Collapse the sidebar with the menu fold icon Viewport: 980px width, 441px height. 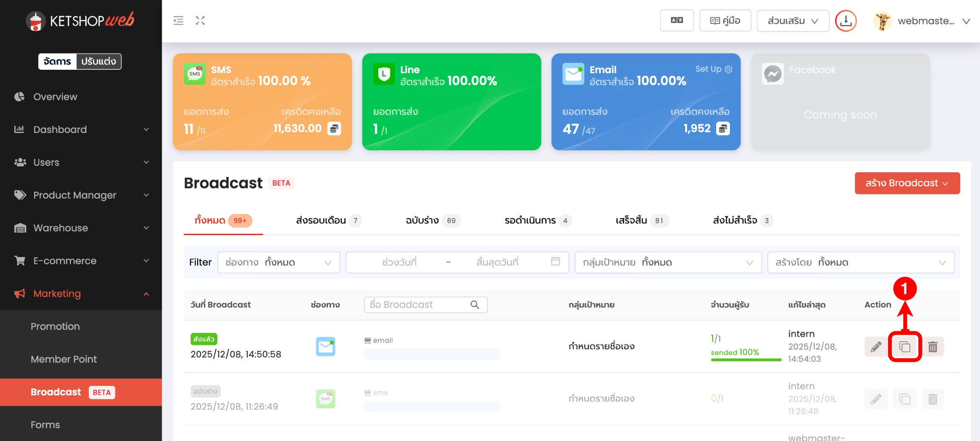[178, 21]
